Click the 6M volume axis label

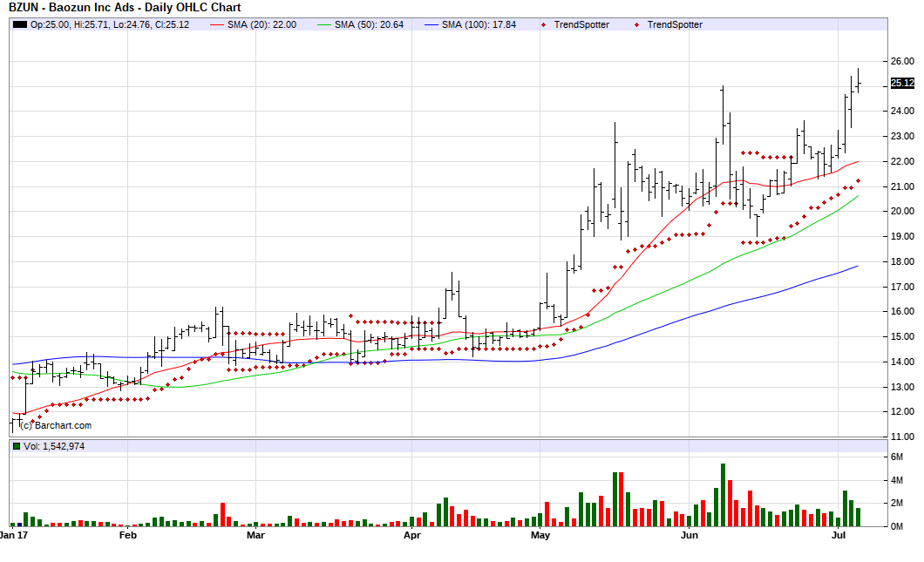897,457
